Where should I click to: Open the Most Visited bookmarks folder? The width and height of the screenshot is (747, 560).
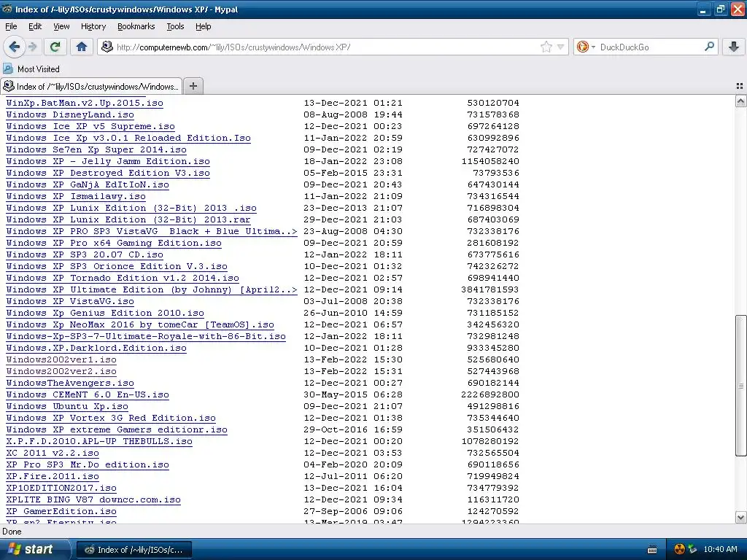[x=31, y=69]
